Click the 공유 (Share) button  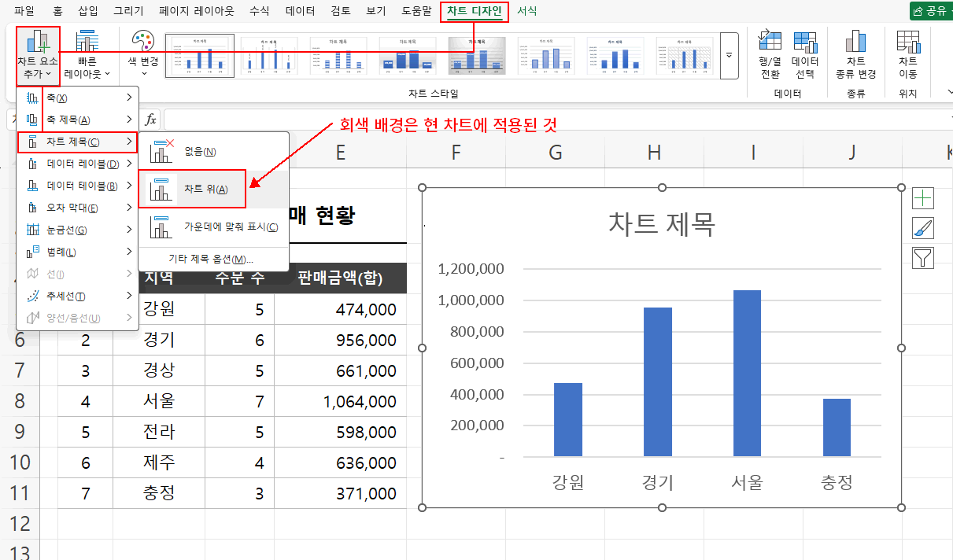click(x=929, y=11)
